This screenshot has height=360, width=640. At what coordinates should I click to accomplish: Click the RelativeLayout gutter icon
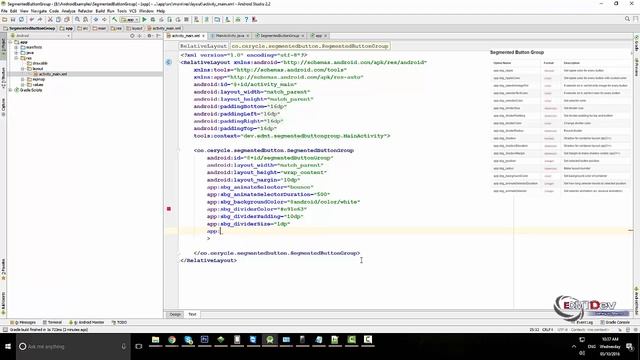coord(169,62)
